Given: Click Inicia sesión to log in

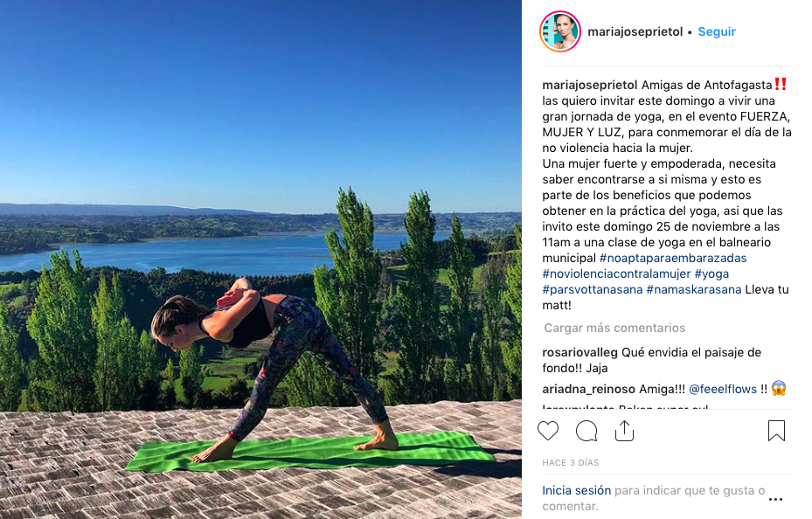Looking at the screenshot, I should [x=576, y=490].
